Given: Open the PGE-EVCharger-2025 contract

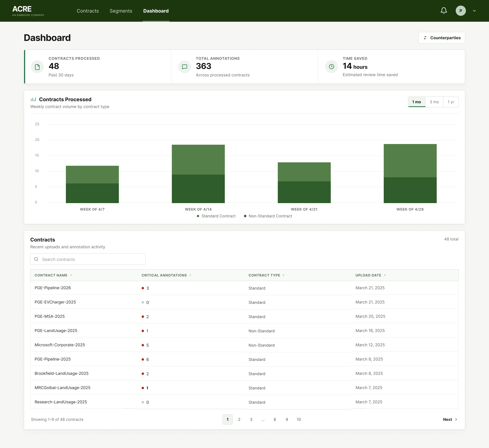Looking at the screenshot, I should (x=55, y=302).
